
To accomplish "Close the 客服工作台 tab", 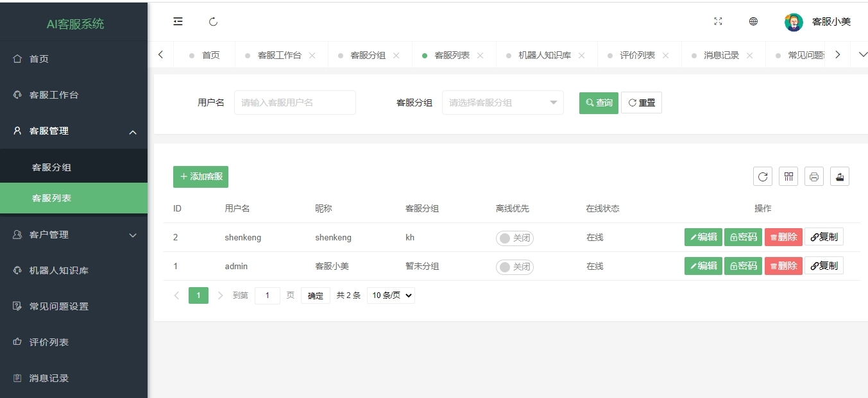I will pos(312,56).
